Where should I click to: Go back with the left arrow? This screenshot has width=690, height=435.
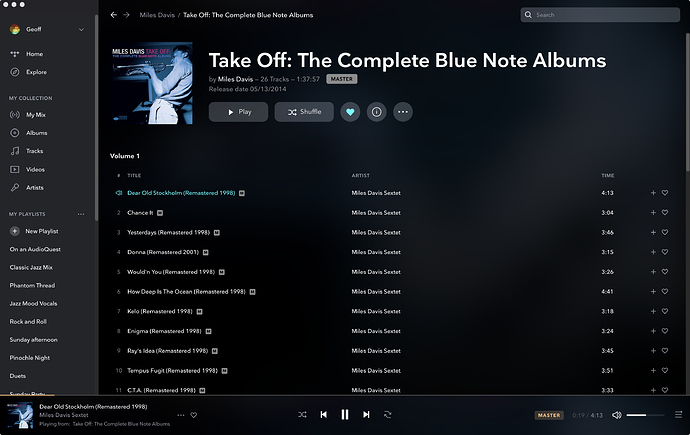[x=114, y=15]
